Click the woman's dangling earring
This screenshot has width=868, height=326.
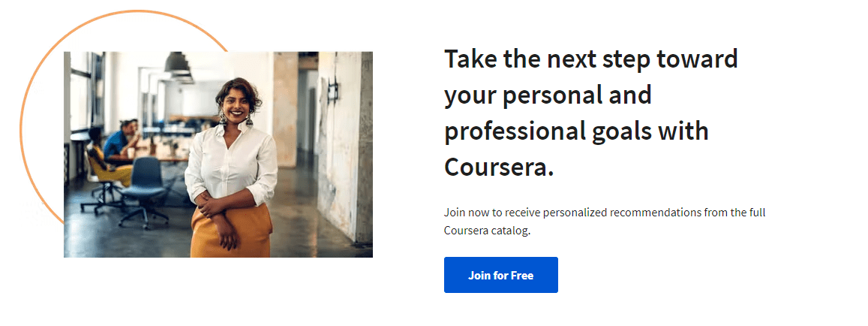[222, 117]
